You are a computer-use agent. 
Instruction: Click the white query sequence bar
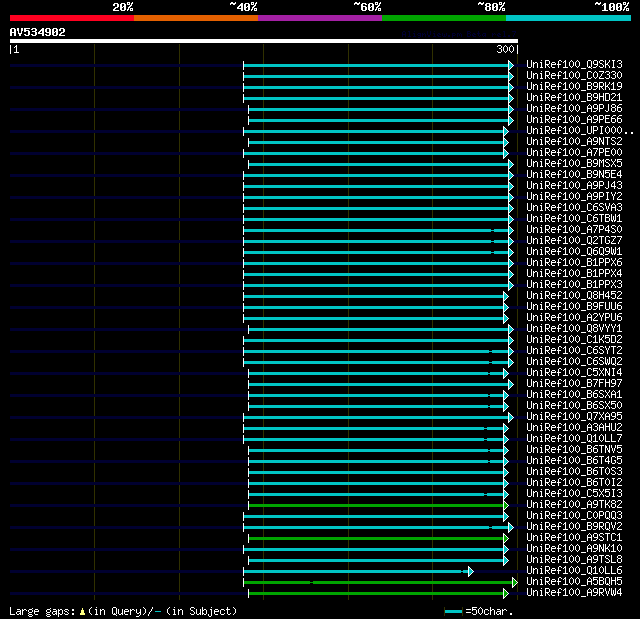pos(264,41)
